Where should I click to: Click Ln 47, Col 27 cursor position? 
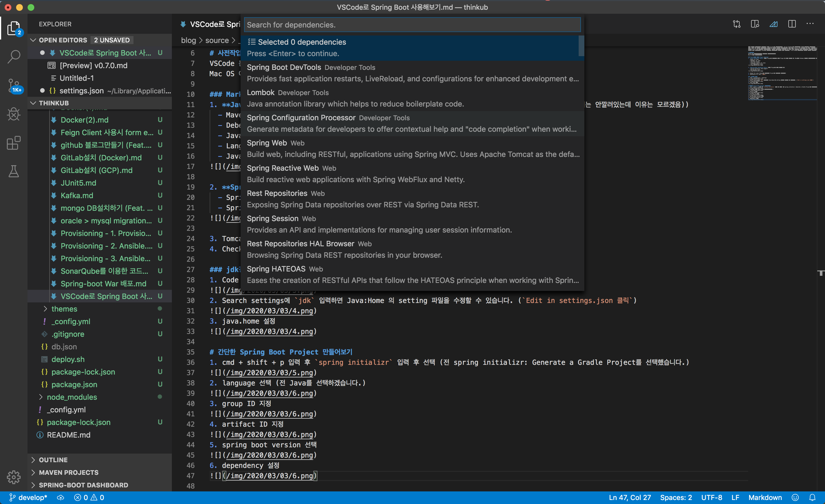[x=630, y=498]
